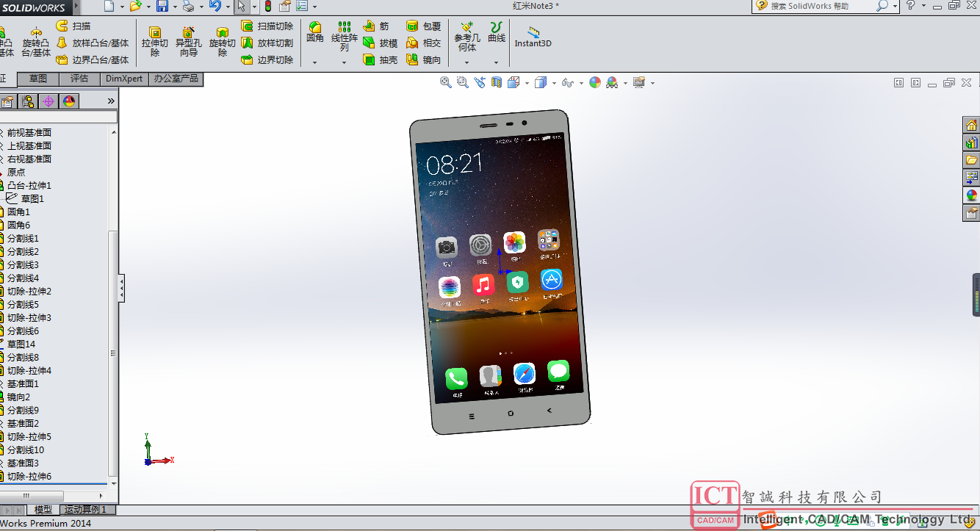980x531 pixels.
Task: Click the New document icon
Action: (109, 6)
